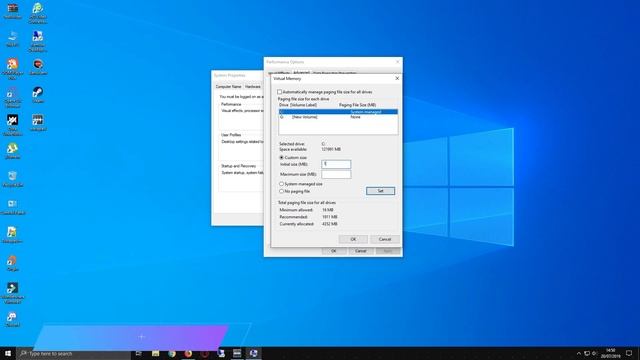Open the Action Center notification icon

point(629,353)
